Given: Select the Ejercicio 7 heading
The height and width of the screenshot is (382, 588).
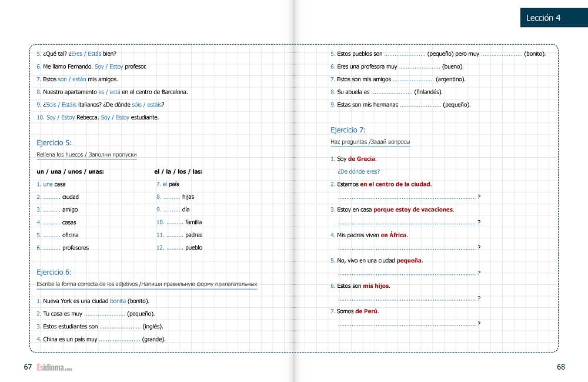Looking at the screenshot, I should coord(348,130).
